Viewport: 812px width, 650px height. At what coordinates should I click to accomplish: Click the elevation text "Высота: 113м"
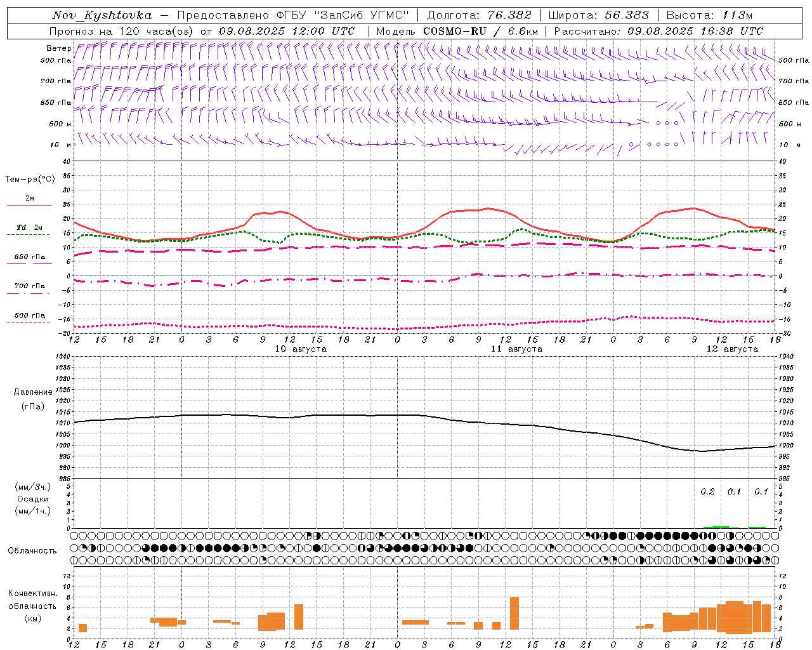pyautogui.click(x=709, y=15)
